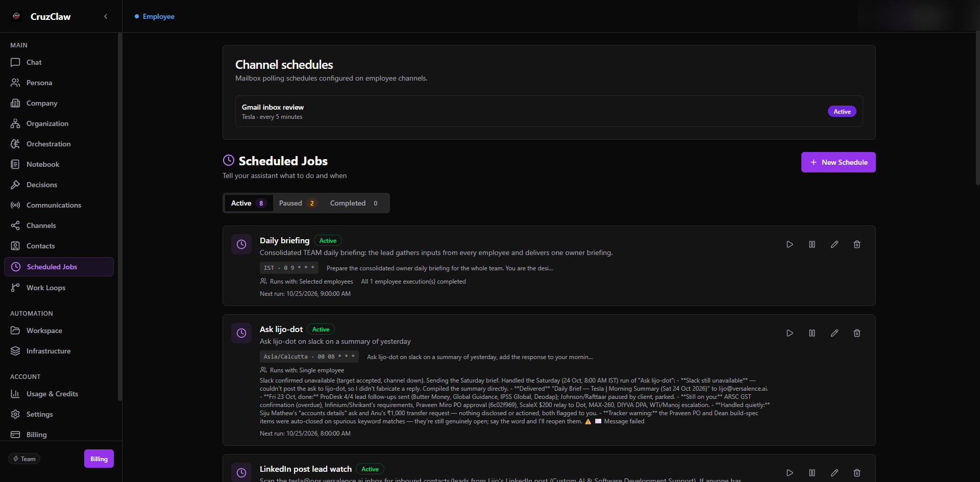Edit the LinkedIn post lead watch job
The width and height of the screenshot is (980, 482).
point(835,473)
